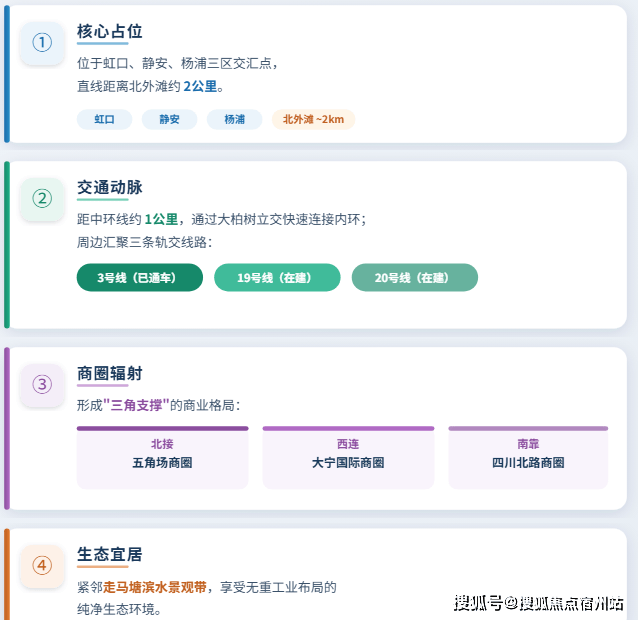This screenshot has width=638, height=620.
Task: Select the 杨浦 tag
Action: coord(234,120)
